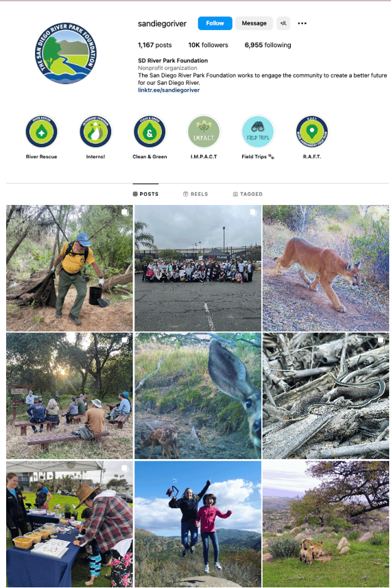391x588 pixels.
Task: Open the three-dot more options menu
Action: click(x=302, y=23)
